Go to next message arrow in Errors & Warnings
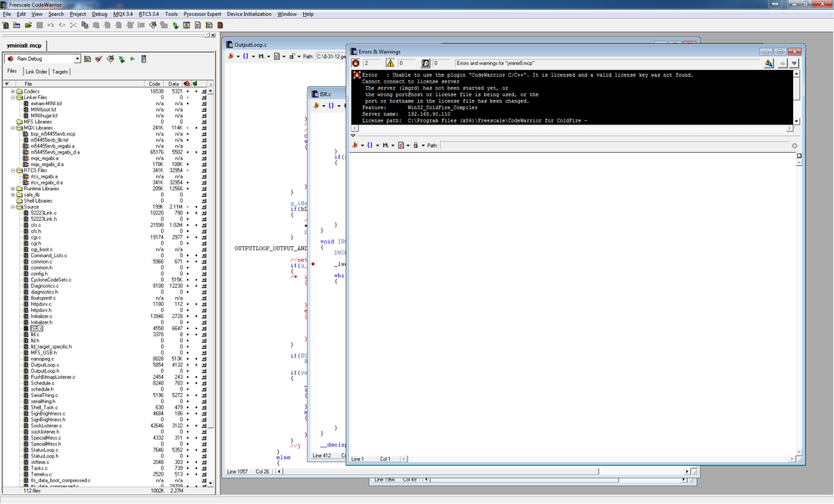Viewport: 834px width, 504px height. [x=794, y=63]
